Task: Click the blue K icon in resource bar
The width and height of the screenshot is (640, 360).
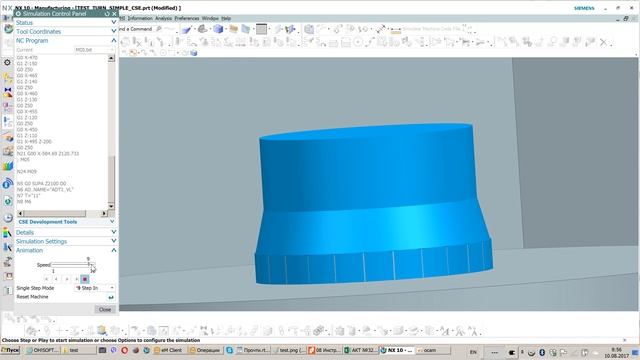Action: (x=7, y=247)
